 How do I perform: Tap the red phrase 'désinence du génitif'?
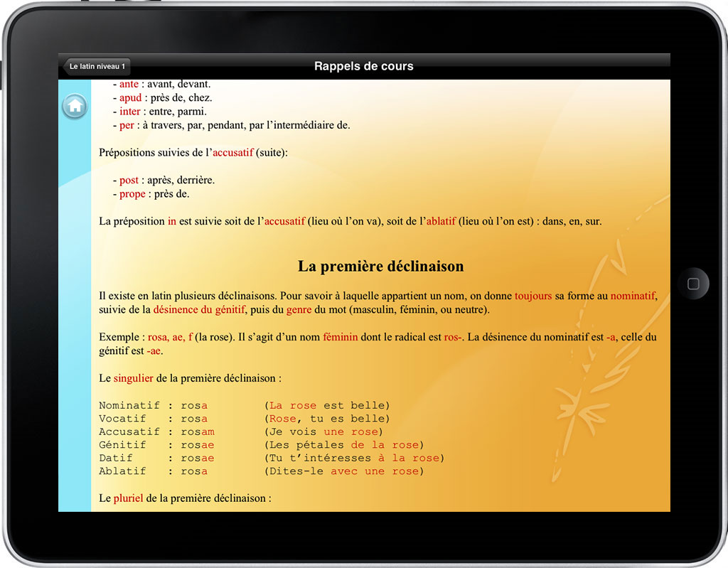pyautogui.click(x=199, y=310)
